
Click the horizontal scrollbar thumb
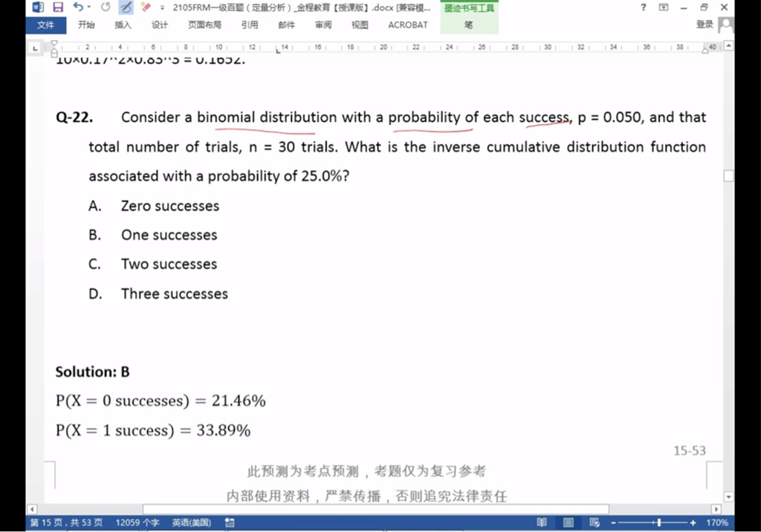point(375,509)
